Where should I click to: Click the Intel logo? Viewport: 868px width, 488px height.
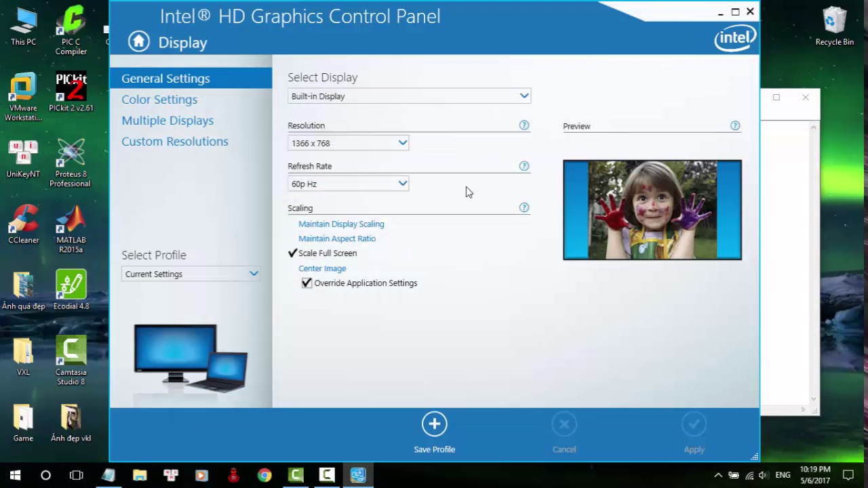tap(735, 39)
